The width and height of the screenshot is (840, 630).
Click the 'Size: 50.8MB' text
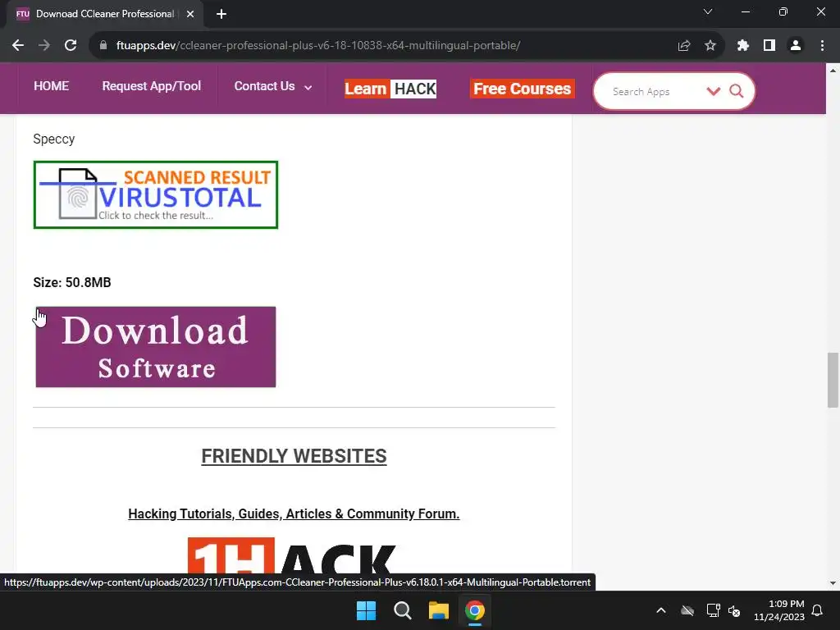point(72,282)
